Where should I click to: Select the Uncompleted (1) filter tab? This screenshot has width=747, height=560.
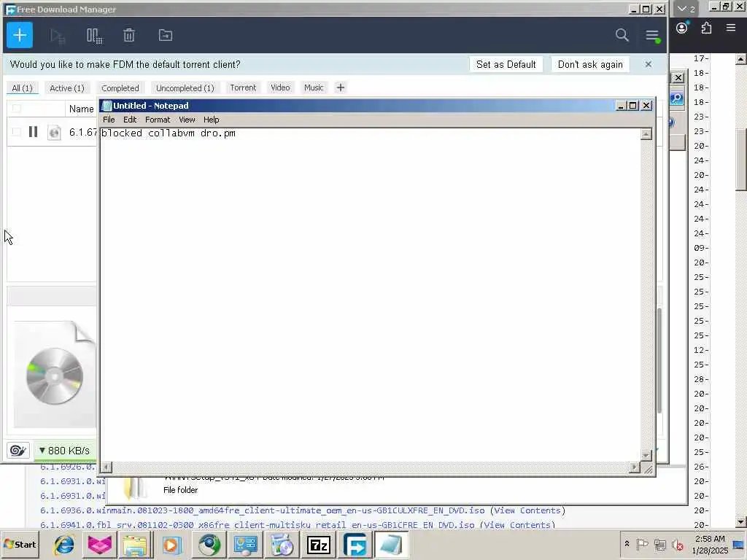185,88
